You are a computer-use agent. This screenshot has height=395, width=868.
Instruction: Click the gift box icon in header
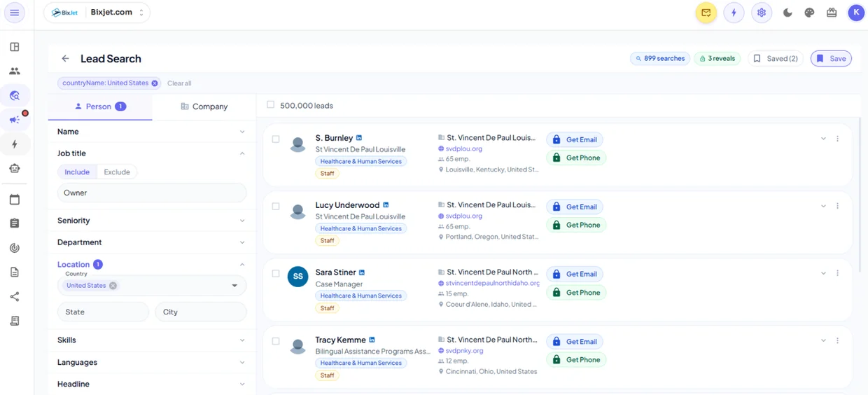click(832, 13)
